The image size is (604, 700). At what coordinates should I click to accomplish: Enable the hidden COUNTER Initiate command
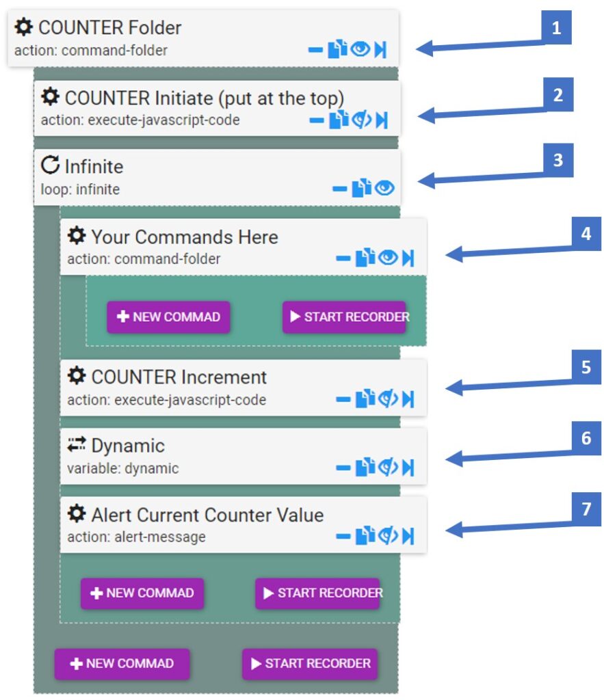tap(361, 120)
